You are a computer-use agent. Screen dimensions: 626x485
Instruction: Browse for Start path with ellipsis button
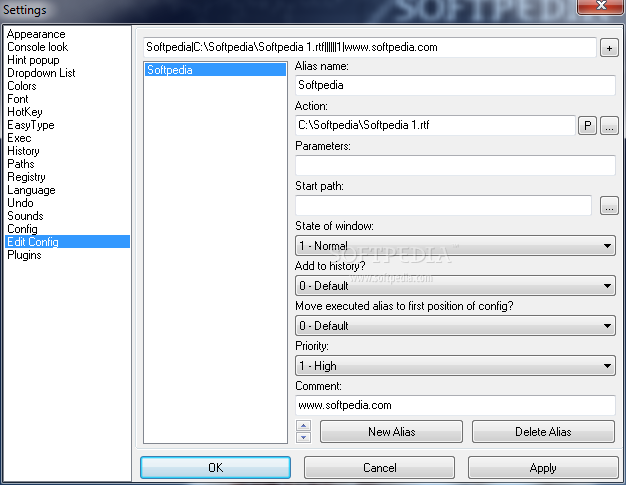click(609, 206)
